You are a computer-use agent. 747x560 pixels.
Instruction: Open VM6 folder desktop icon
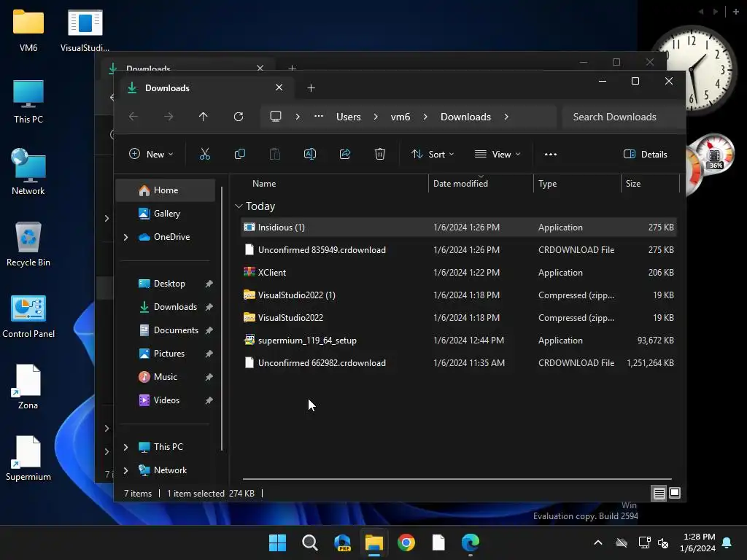click(28, 30)
